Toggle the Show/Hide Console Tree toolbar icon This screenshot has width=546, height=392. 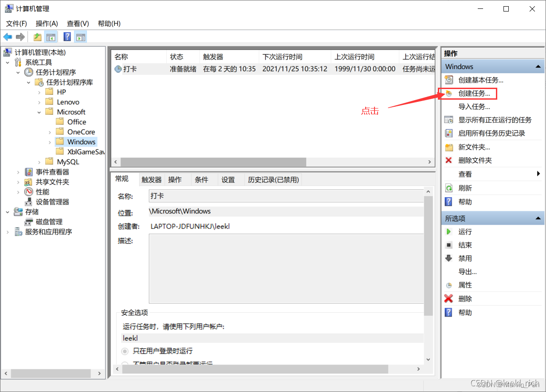(x=51, y=37)
